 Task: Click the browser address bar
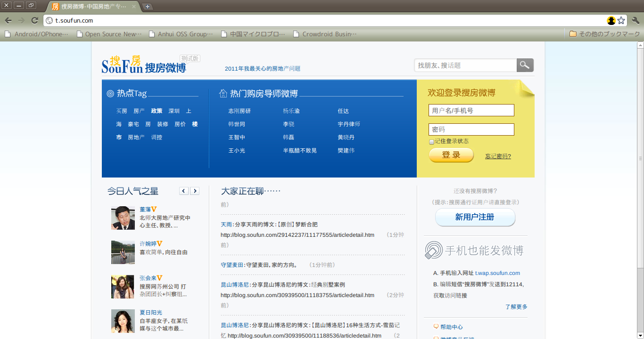(x=325, y=20)
